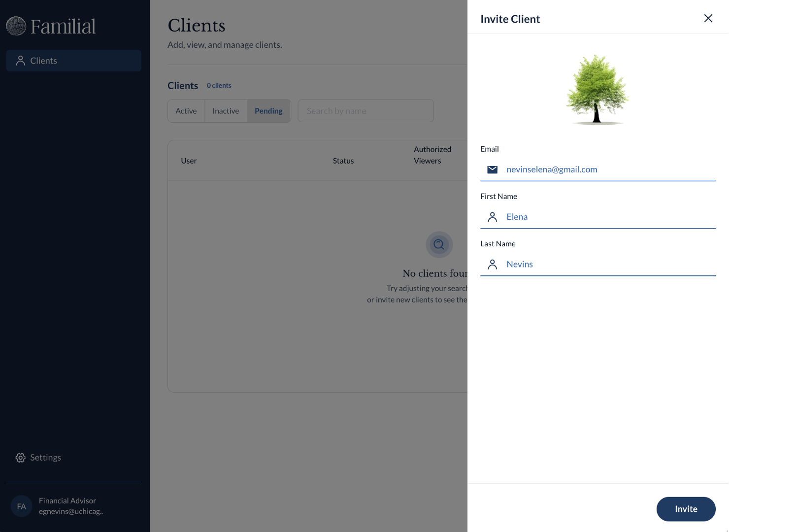798x532 pixels.
Task: Click the '0 clients' count label
Action: 219,85
